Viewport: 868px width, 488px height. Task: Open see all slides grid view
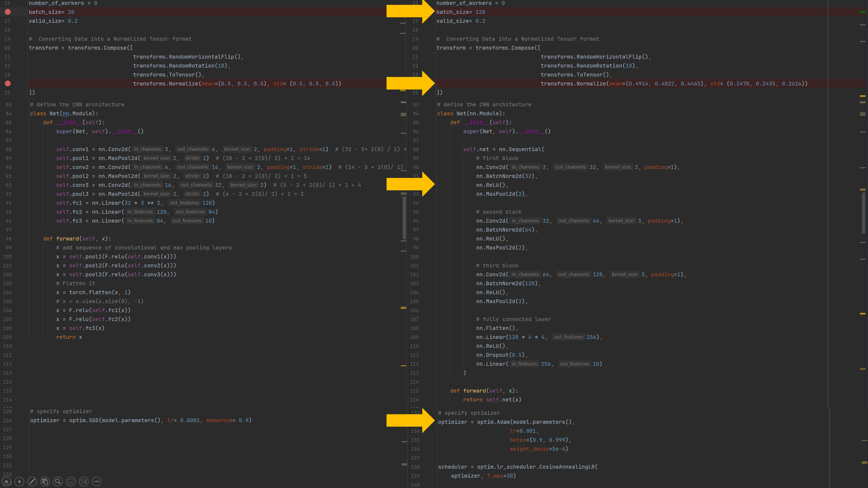pyautogui.click(x=45, y=481)
